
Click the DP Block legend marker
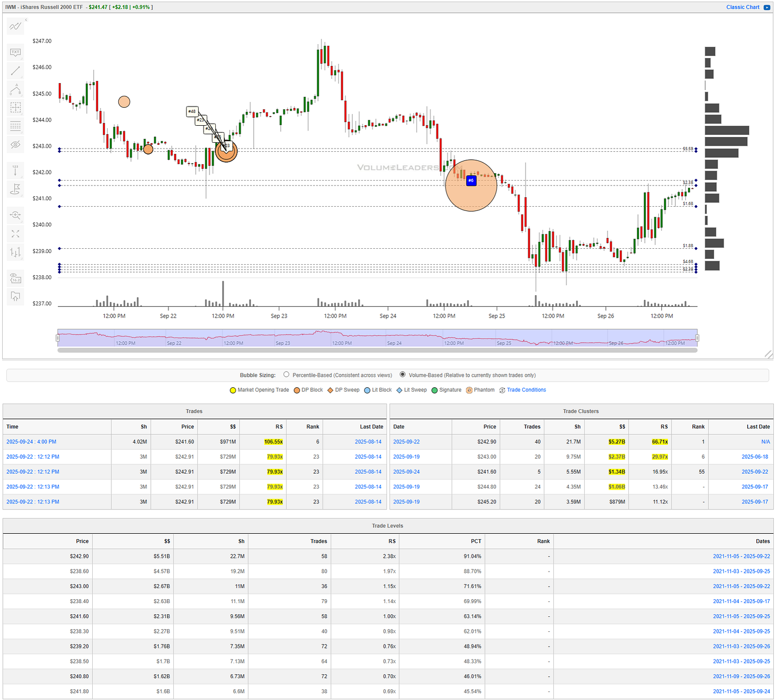point(297,390)
